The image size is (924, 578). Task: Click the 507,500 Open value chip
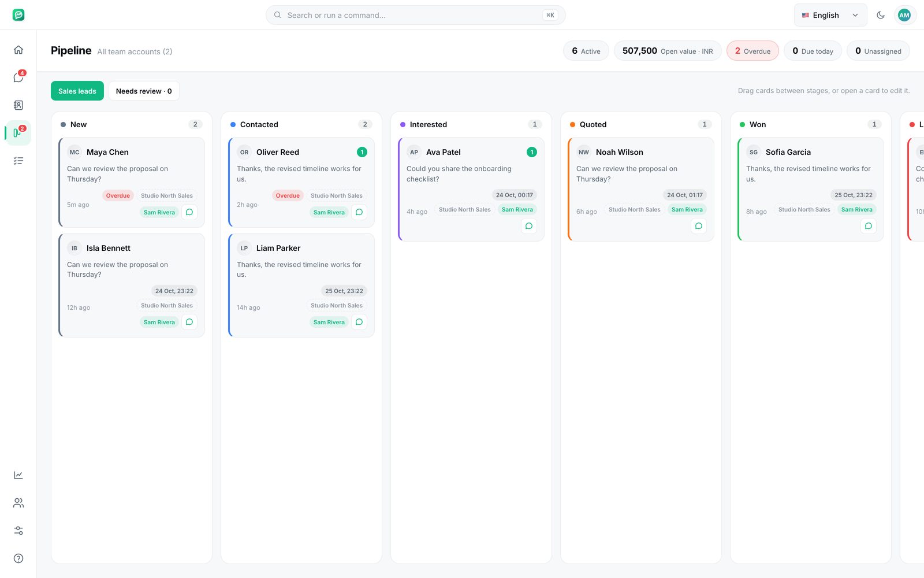668,51
